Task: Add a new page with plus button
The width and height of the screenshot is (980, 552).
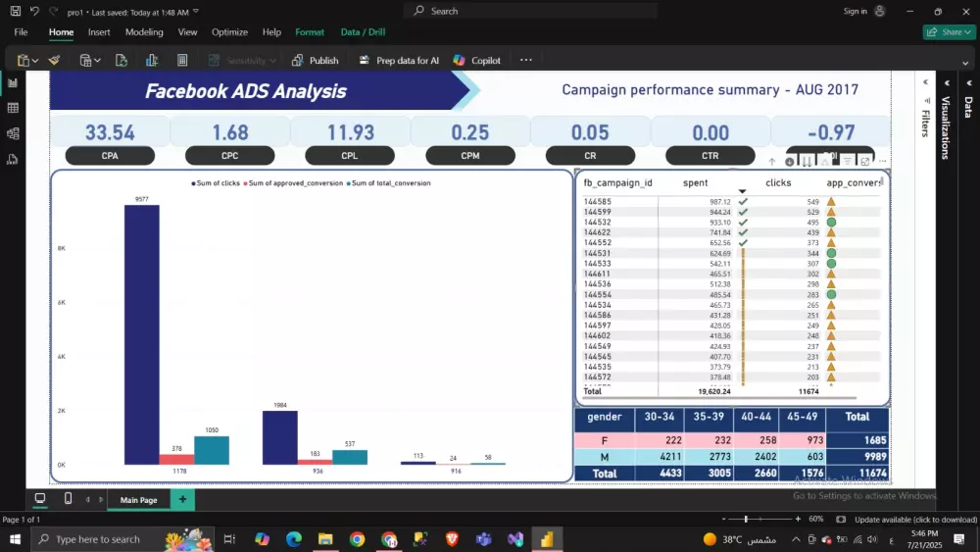Action: (x=182, y=499)
